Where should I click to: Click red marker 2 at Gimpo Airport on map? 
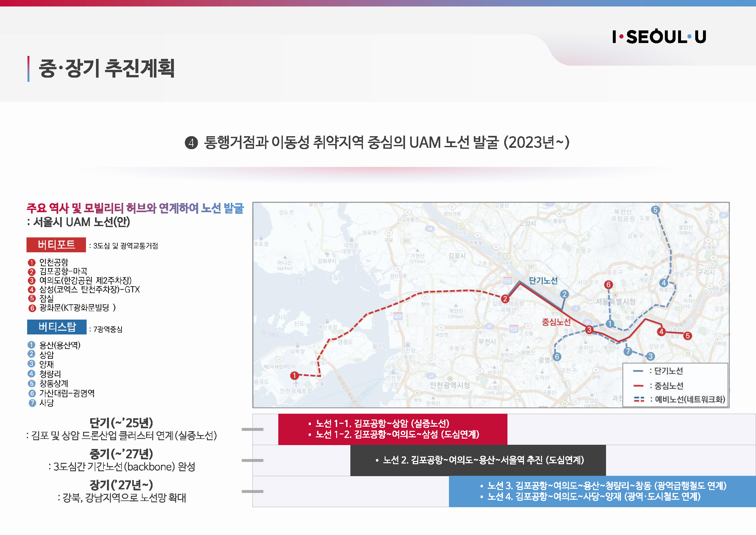(505, 299)
